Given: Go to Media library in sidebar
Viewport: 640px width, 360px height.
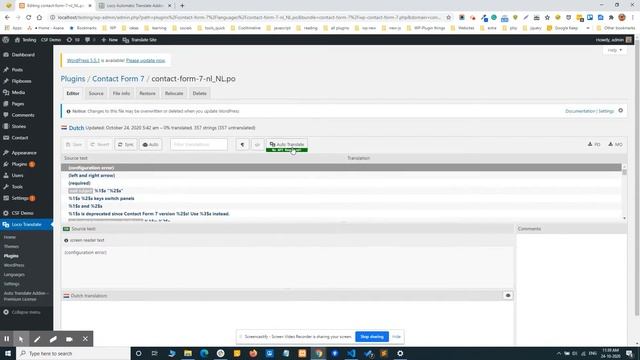Looking at the screenshot, I should (x=18, y=93).
